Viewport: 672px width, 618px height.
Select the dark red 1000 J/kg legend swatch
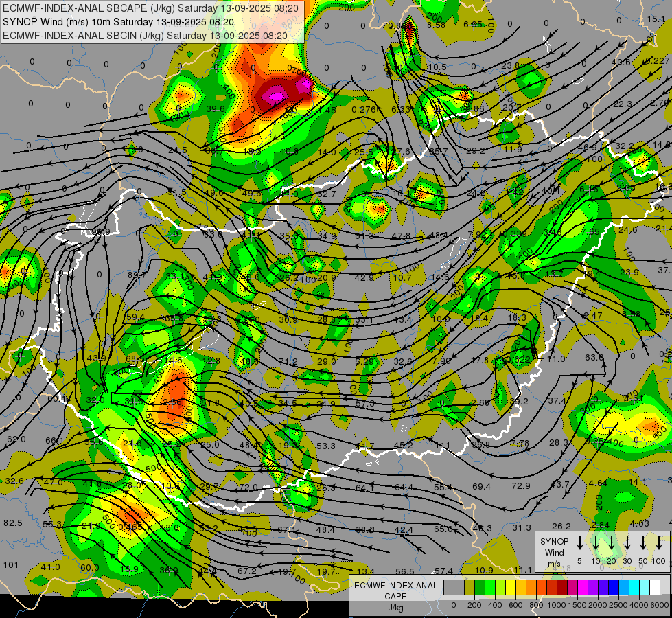pos(562,588)
